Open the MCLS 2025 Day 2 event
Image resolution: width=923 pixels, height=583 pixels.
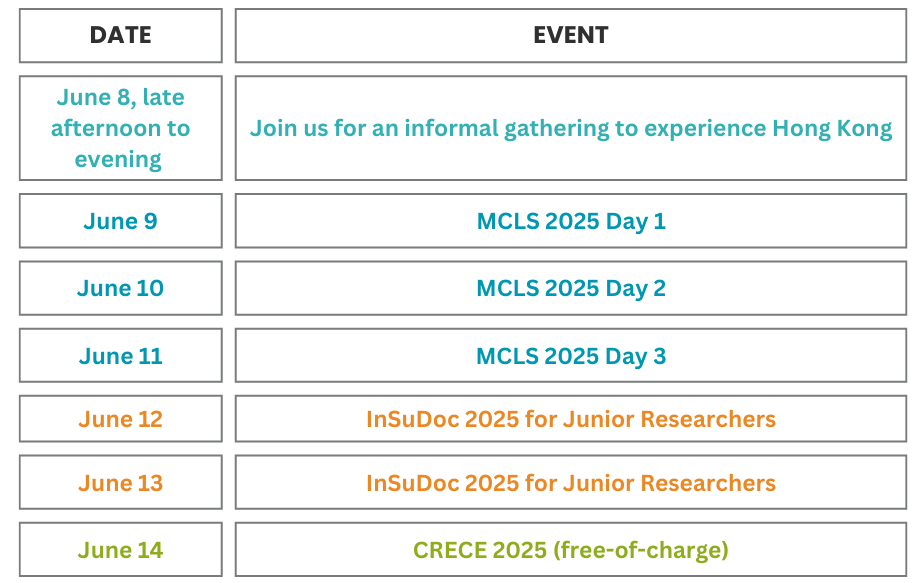tap(570, 288)
